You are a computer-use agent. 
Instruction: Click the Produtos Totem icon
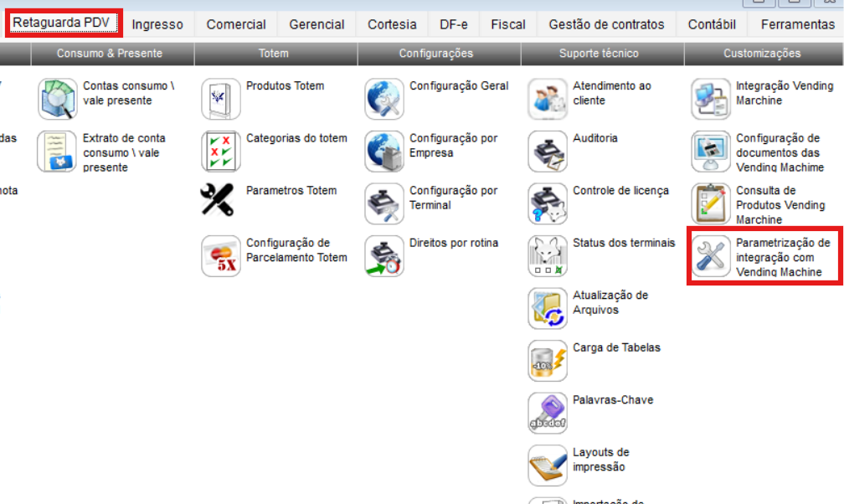tap(221, 99)
